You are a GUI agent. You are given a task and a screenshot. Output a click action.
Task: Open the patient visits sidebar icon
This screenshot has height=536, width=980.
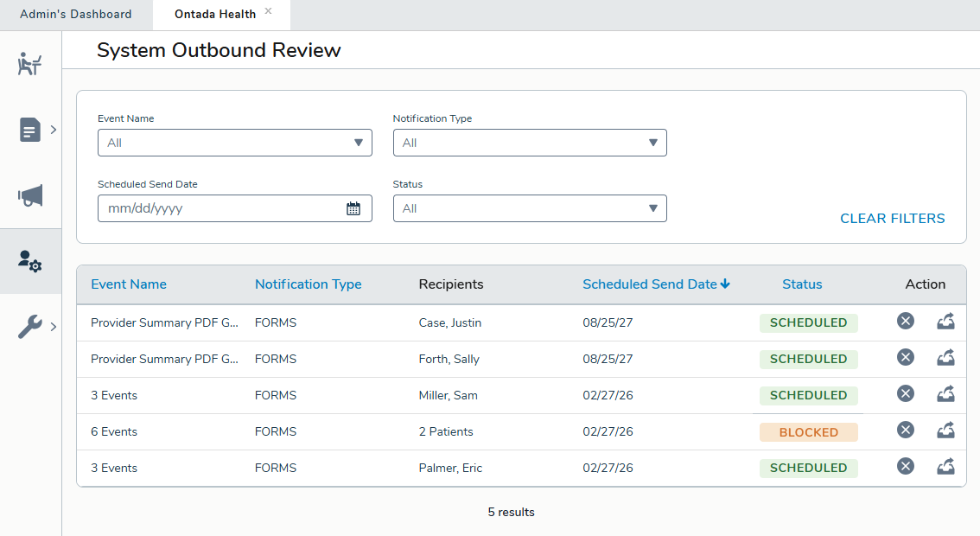coord(29,63)
